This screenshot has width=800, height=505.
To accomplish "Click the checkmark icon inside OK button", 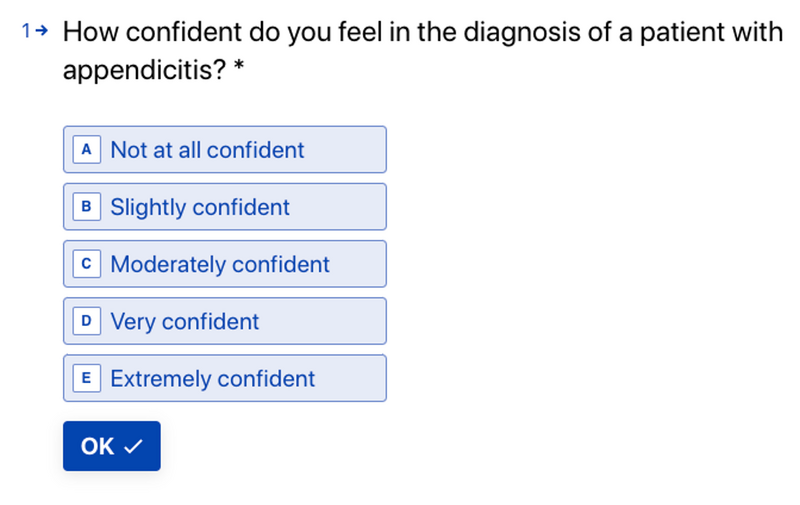I will 133,446.
